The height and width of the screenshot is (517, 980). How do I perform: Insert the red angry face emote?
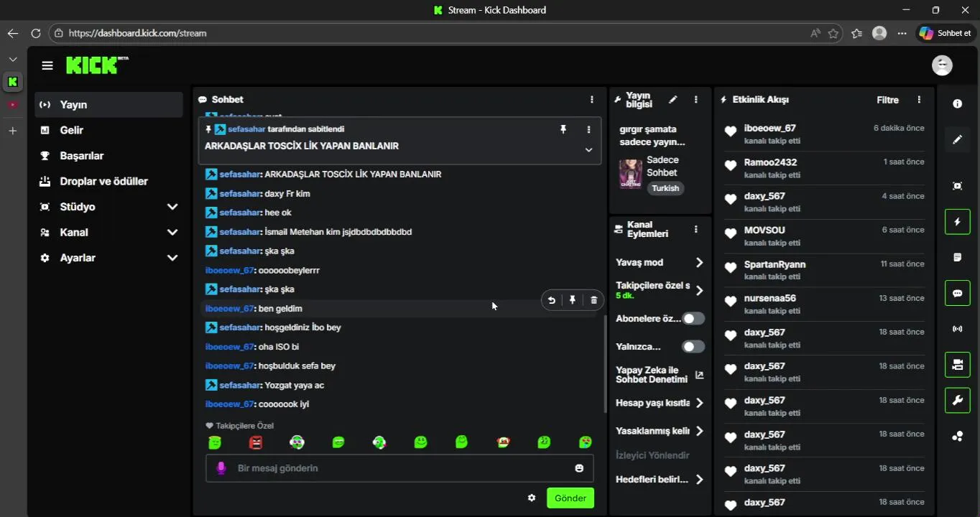pos(256,442)
